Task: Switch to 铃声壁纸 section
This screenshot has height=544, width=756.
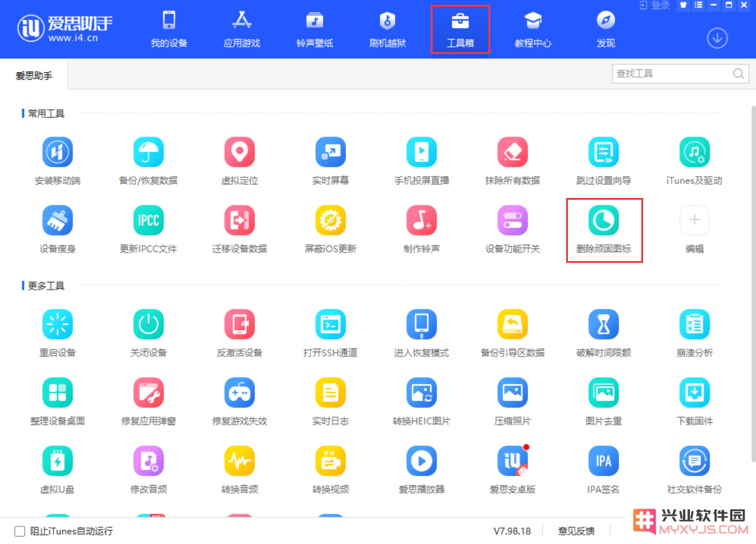Action: coord(315,30)
